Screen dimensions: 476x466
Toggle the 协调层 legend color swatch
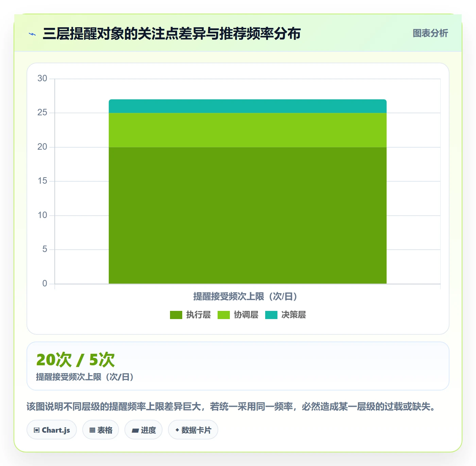tap(224, 315)
